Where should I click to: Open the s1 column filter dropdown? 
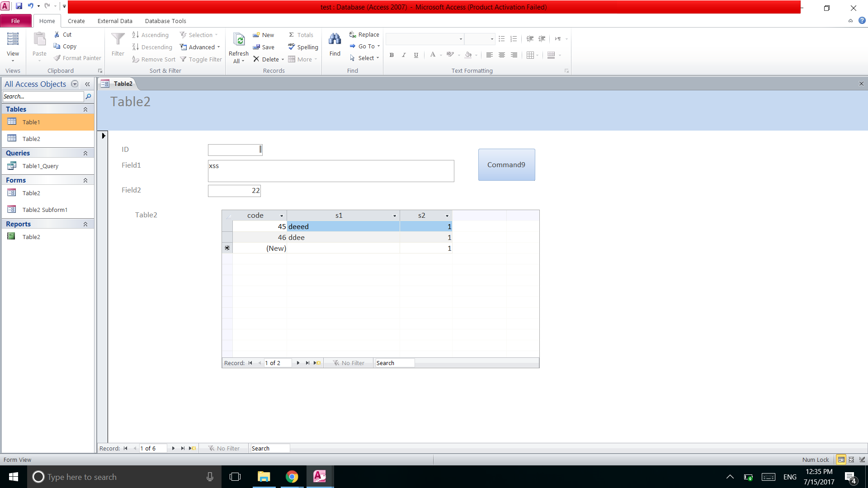[395, 216]
